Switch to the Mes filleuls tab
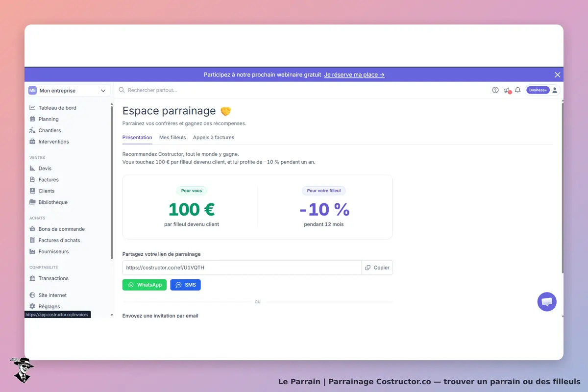The image size is (588, 392). tap(172, 138)
